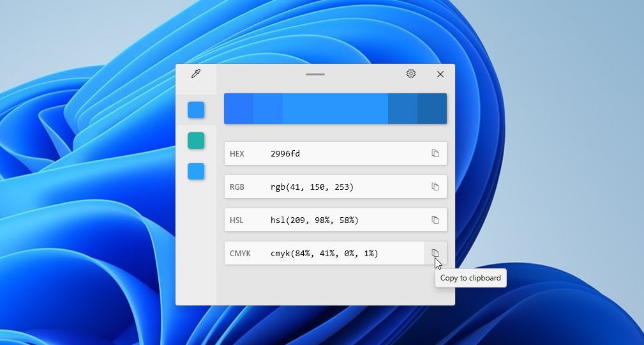Click the cmyk(84%, 41%, 0%, 1%) value
This screenshot has height=345, width=644.
pos(324,254)
